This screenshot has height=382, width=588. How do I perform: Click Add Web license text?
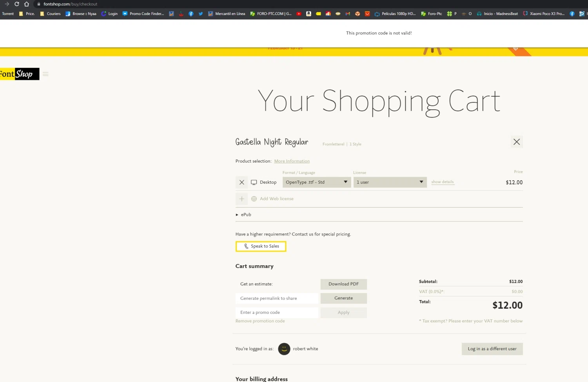pyautogui.click(x=276, y=199)
